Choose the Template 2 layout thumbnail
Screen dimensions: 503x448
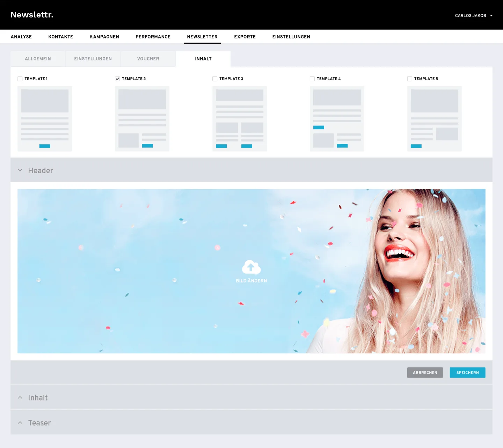142,119
